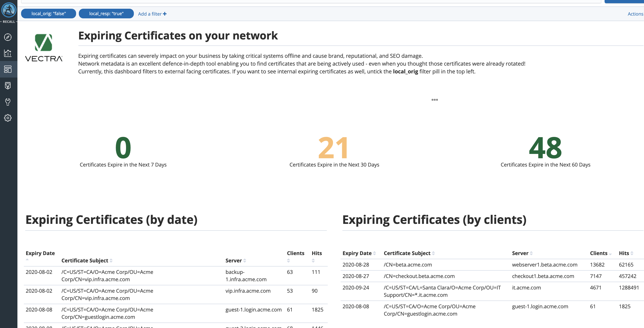Viewport: 644px width, 328px height.
Task: Toggle the local_resp: "true" filter pill
Action: click(x=106, y=14)
